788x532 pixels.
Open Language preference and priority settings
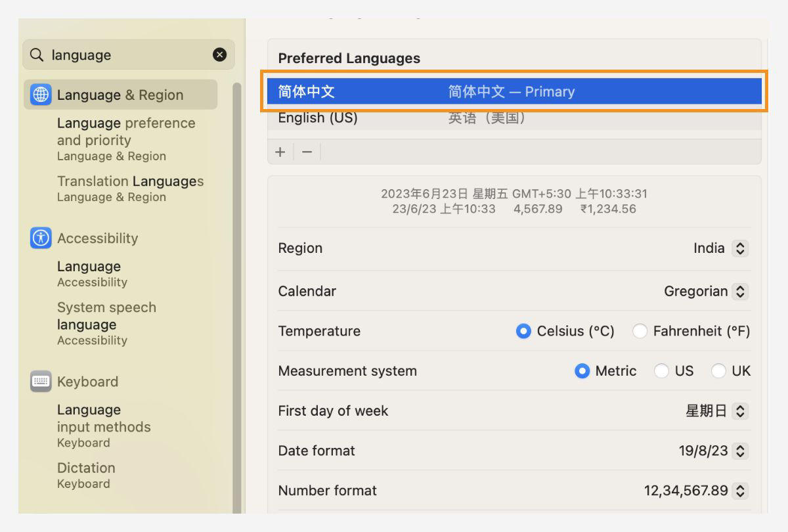127,131
